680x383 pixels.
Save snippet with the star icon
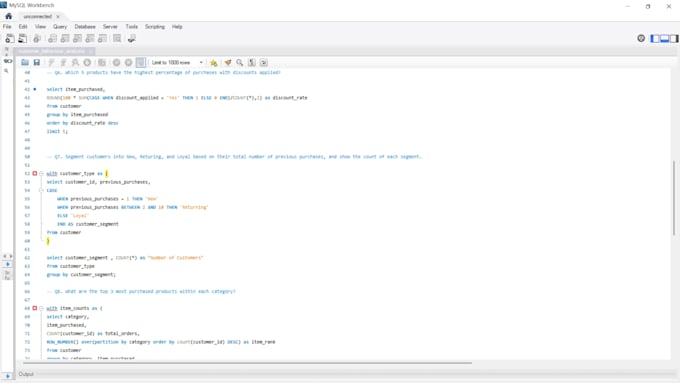(x=213, y=62)
